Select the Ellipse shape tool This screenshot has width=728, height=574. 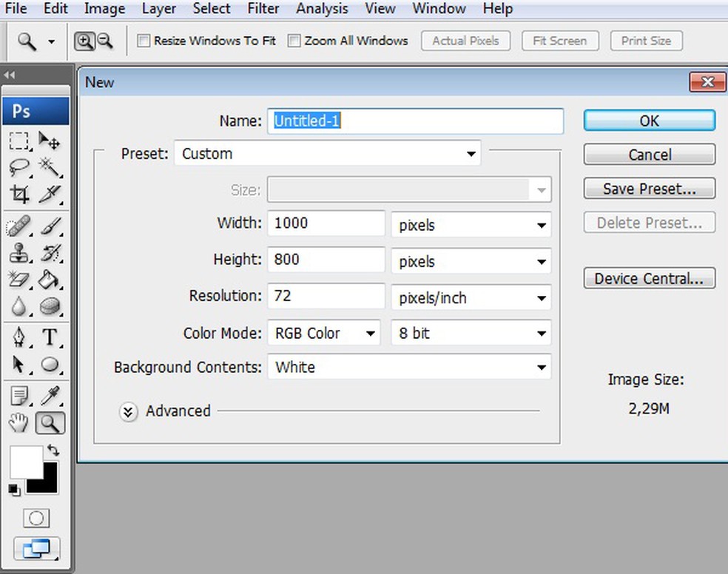[x=50, y=365]
